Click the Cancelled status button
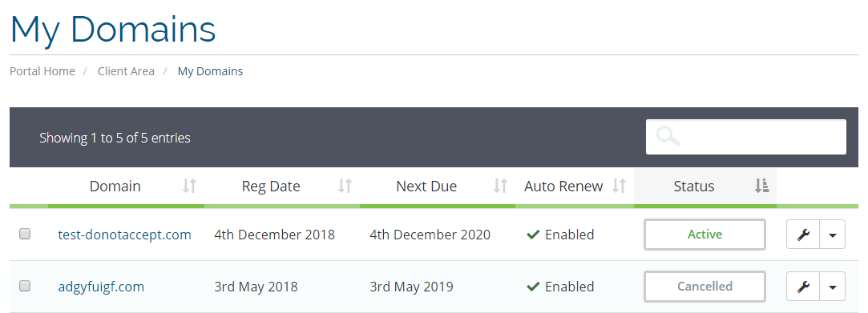868x313 pixels. [704, 287]
